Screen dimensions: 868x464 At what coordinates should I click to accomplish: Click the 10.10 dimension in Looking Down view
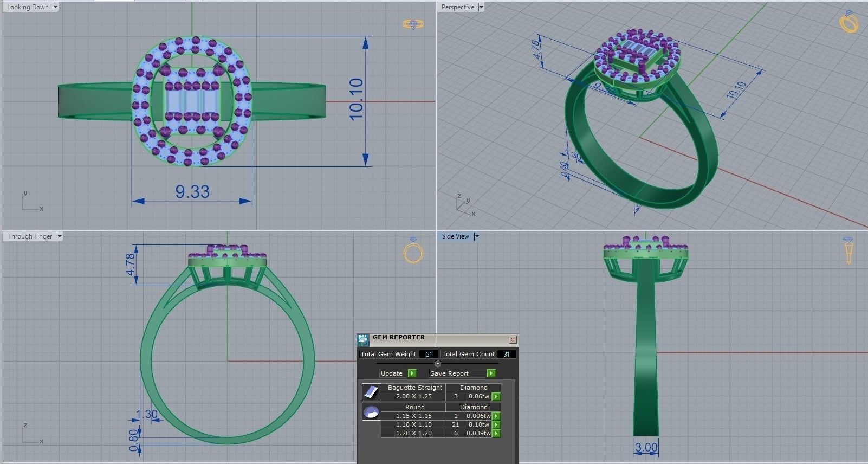(x=356, y=99)
